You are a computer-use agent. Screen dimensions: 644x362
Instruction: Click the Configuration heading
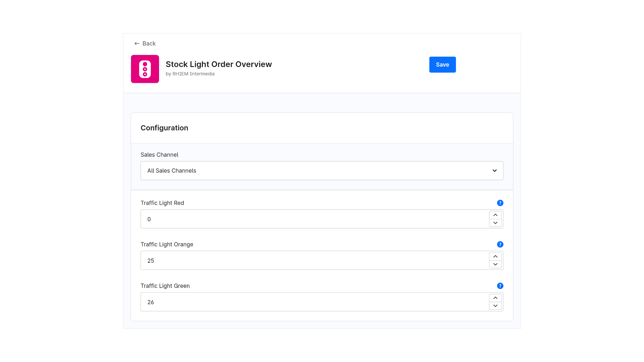click(164, 128)
